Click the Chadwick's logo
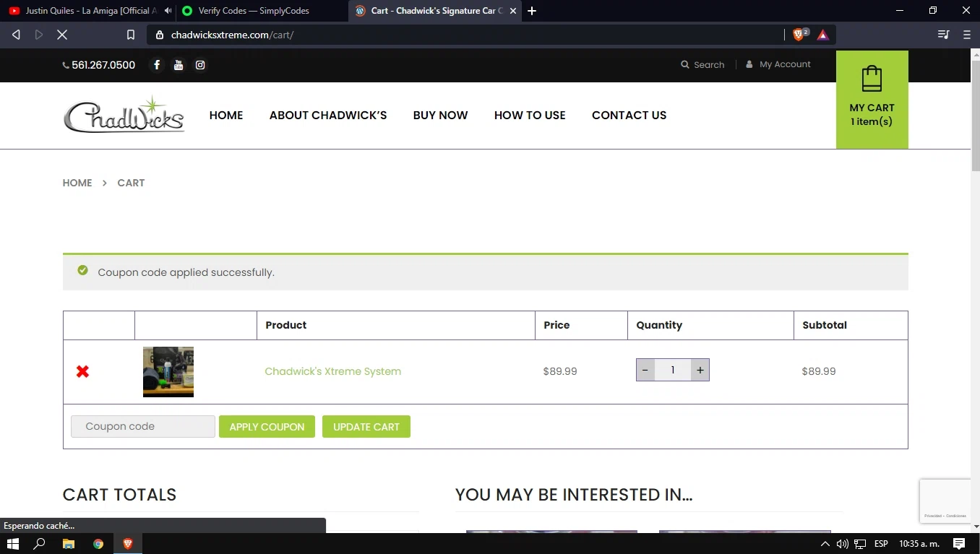 coord(124,115)
